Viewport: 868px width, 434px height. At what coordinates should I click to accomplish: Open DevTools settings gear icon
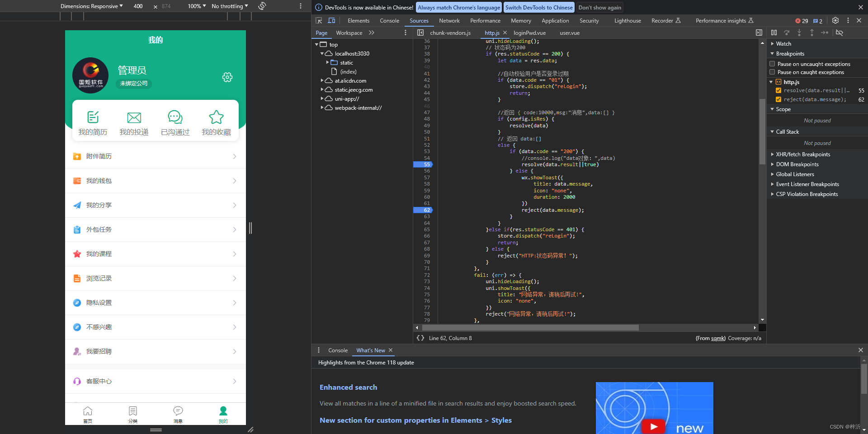[x=835, y=20]
